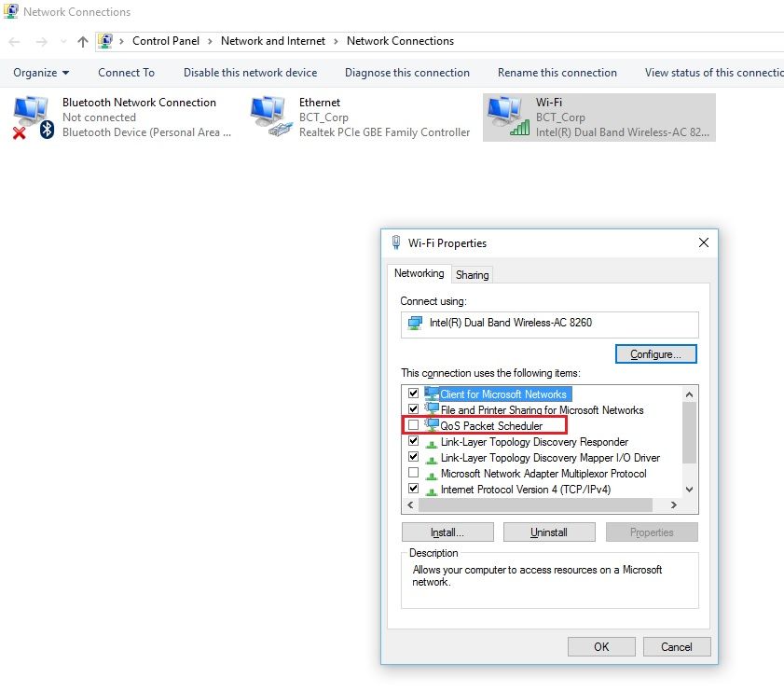784x691 pixels.
Task: Select the QoS Packet Scheduler item text
Action: point(491,426)
